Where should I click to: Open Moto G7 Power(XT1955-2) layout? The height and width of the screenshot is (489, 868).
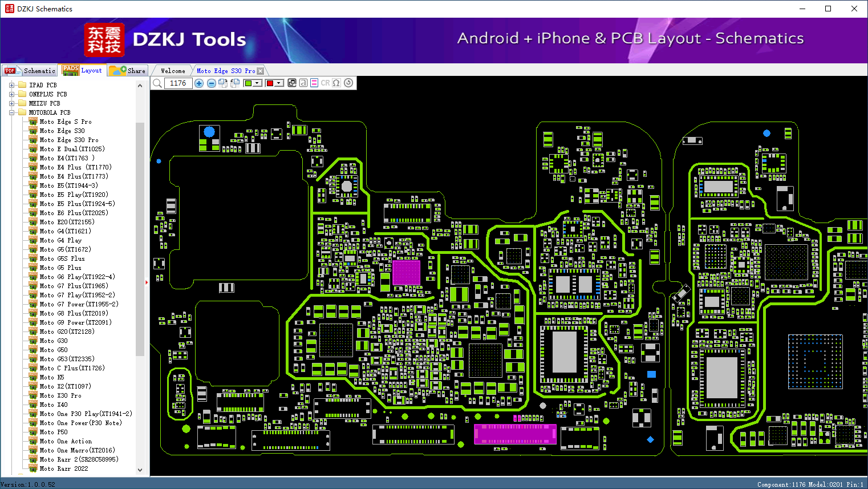click(x=79, y=304)
